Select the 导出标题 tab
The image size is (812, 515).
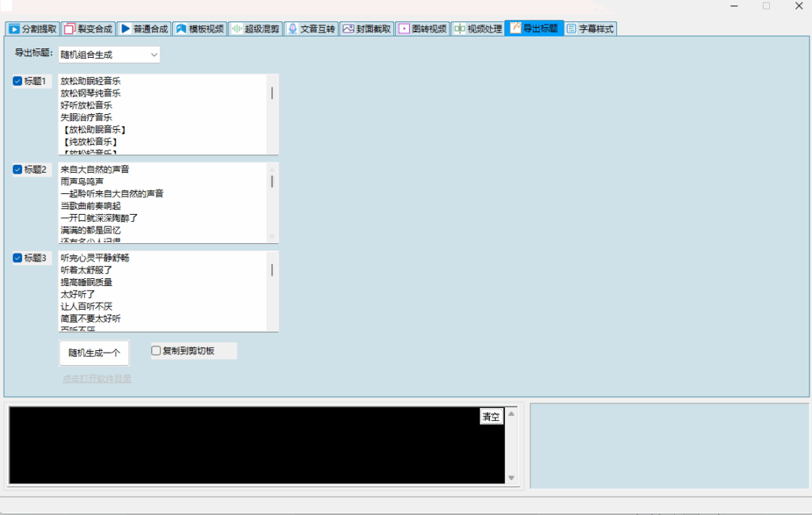pyautogui.click(x=534, y=28)
